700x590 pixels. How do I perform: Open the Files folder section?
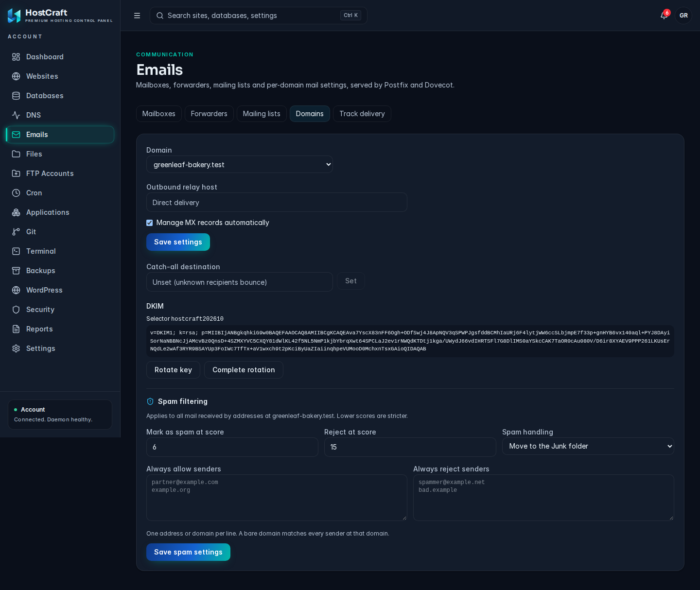(x=60, y=154)
